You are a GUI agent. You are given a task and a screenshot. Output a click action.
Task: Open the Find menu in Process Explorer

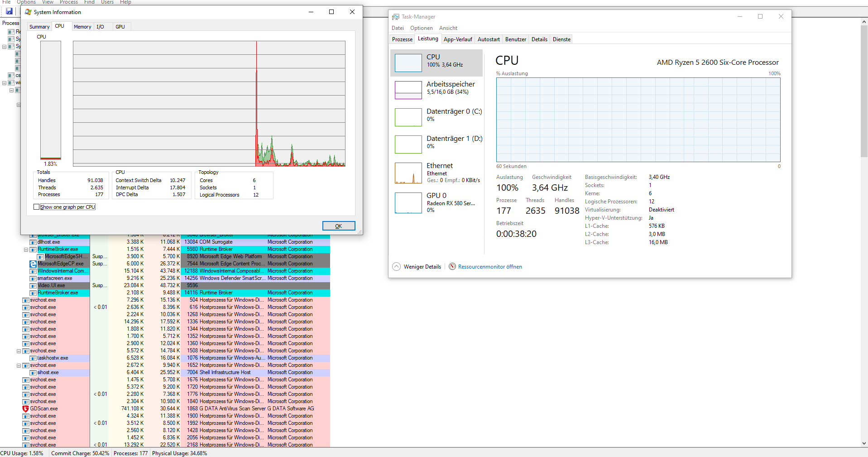tap(89, 2)
